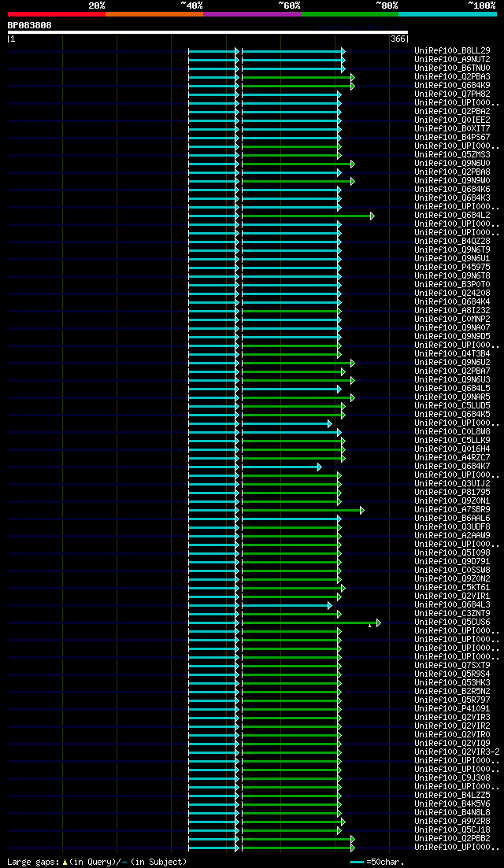The width and height of the screenshot is (504, 868).
Task: Open UniRef100_A4RZC7 alignment
Action: point(452,457)
